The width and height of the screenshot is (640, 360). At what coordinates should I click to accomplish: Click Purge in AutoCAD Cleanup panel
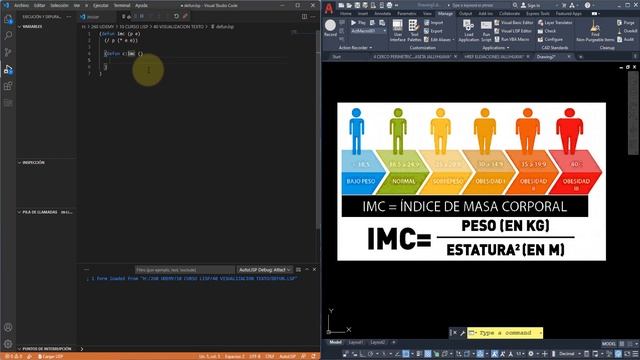pos(626,23)
